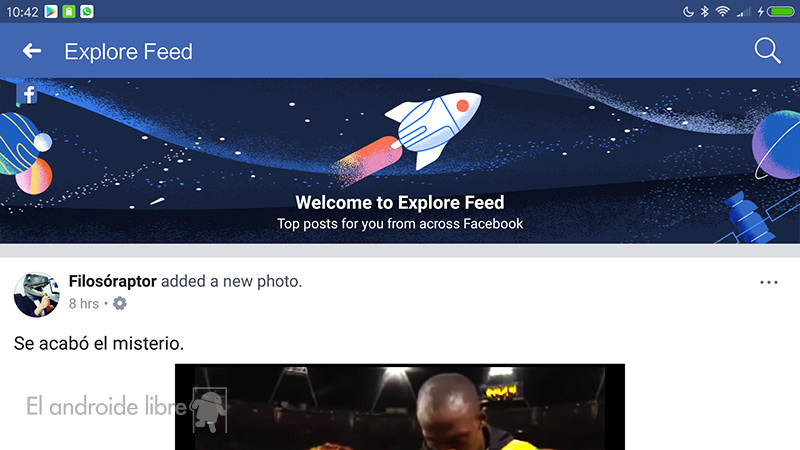Open the posted photo thumbnail

pyautogui.click(x=399, y=407)
